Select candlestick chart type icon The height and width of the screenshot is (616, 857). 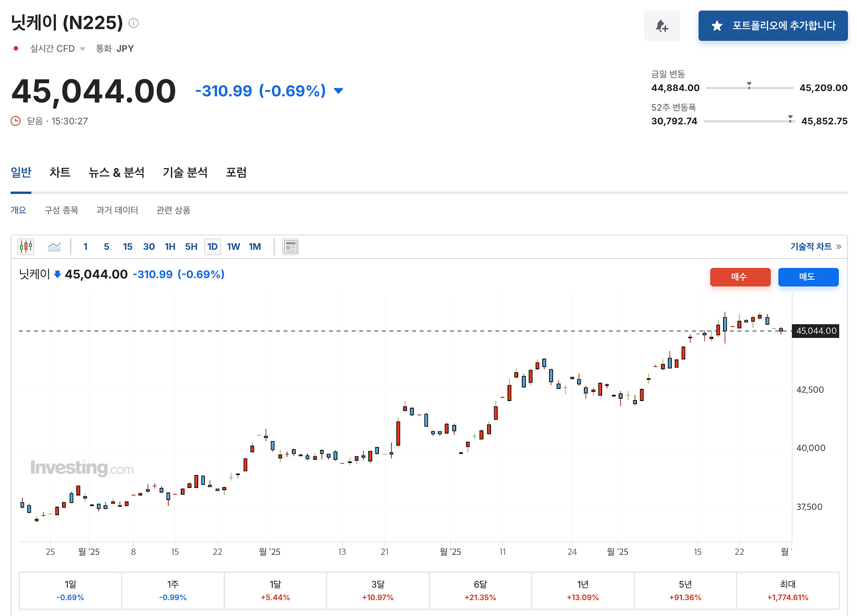(26, 246)
